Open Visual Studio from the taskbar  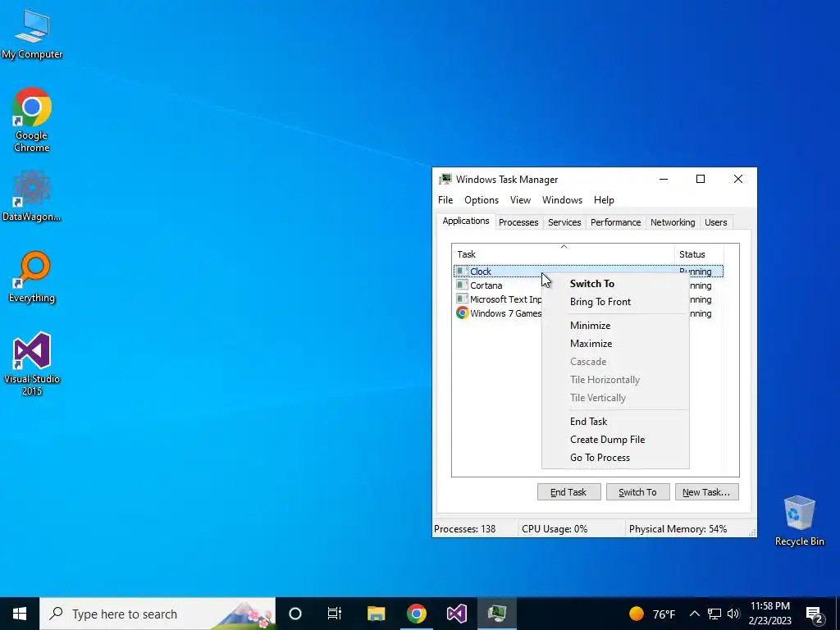point(456,614)
